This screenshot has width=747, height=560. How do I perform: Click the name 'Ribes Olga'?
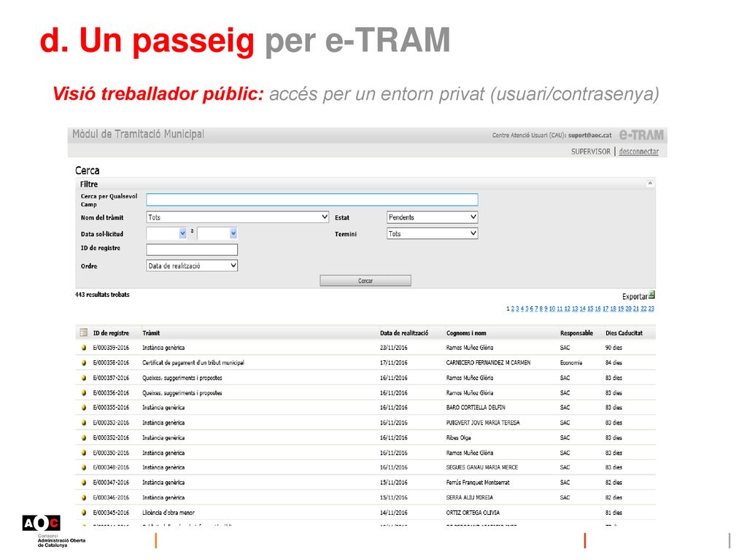click(458, 437)
